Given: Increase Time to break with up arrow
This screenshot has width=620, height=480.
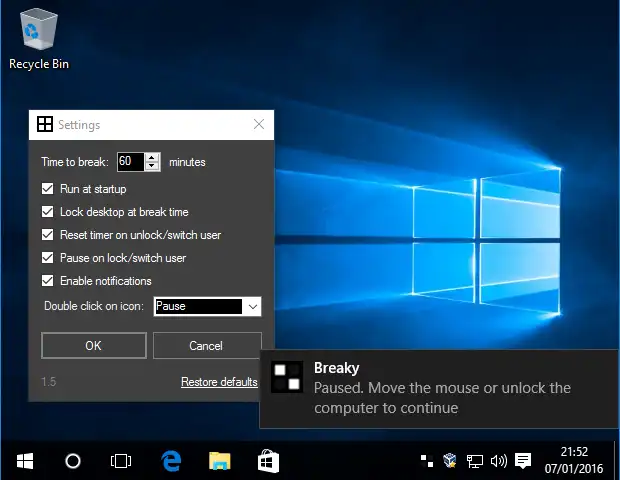Looking at the screenshot, I should [152, 157].
